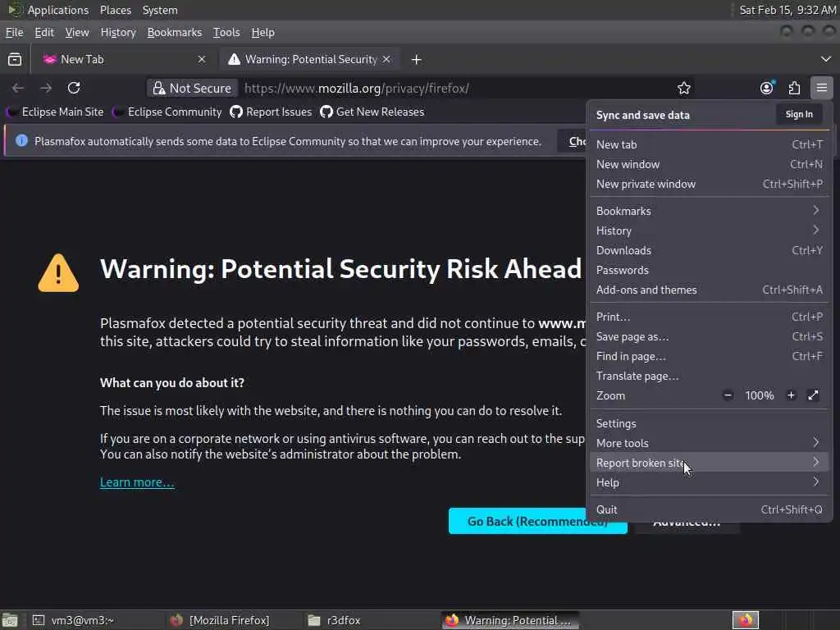This screenshot has width=840, height=630.
Task: Increase zoom with the plus button
Action: (791, 395)
